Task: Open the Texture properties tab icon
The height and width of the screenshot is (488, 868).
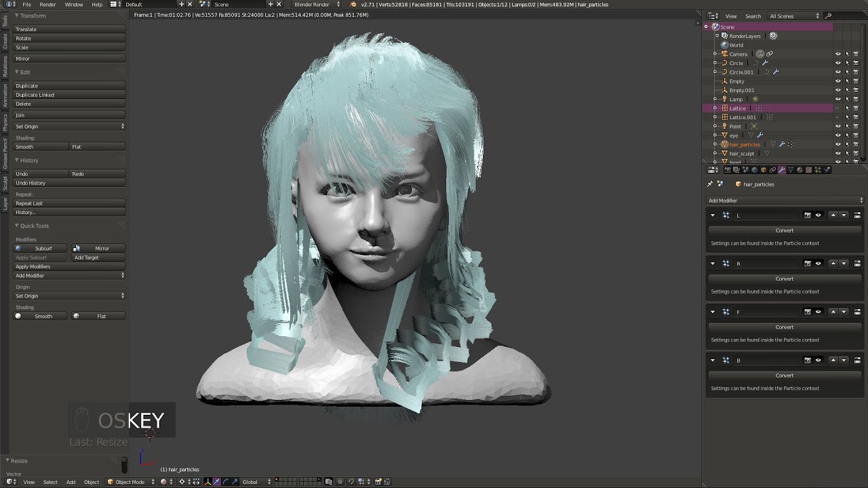Action: (808, 170)
